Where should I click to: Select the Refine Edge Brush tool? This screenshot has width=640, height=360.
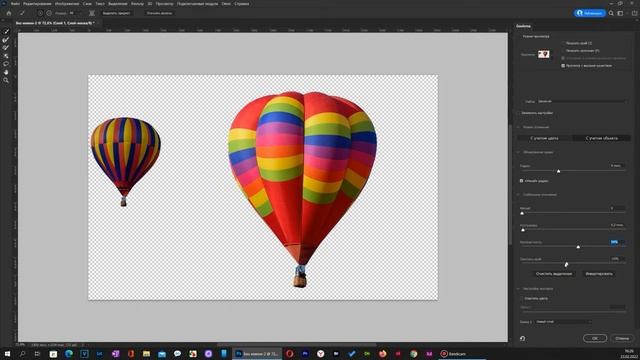[x=6, y=40]
